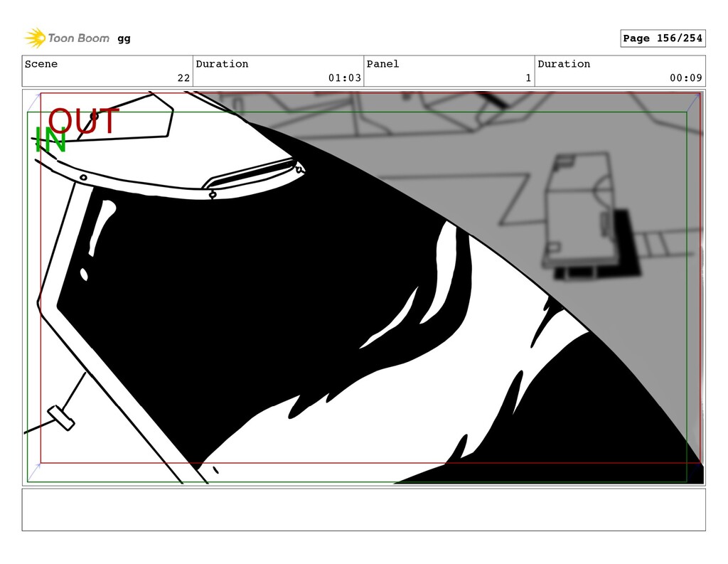Click scene duration value '01:03'
This screenshot has width=728, height=564.
point(345,78)
